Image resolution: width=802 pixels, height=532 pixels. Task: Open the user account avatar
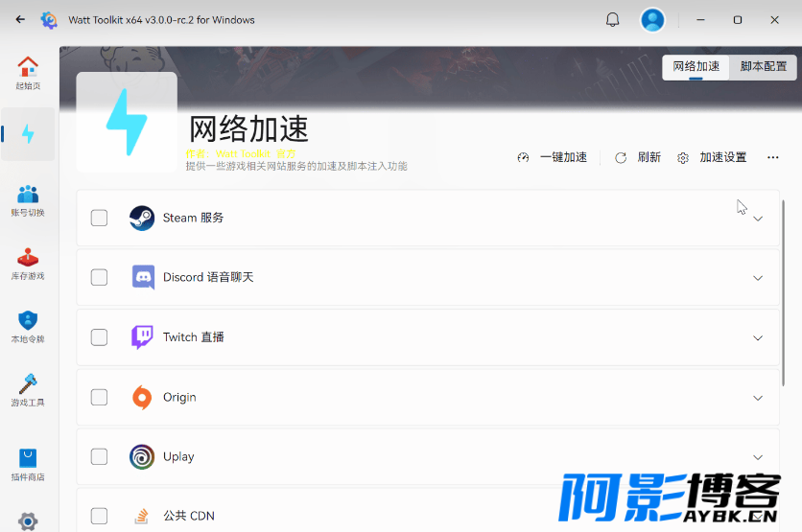(652, 20)
